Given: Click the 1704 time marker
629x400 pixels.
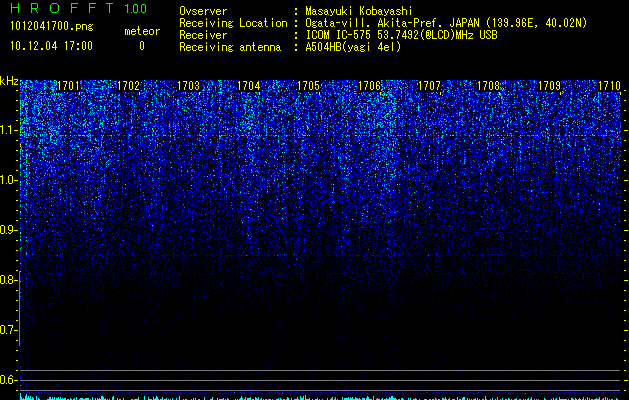Looking at the screenshot, I should tap(249, 86).
